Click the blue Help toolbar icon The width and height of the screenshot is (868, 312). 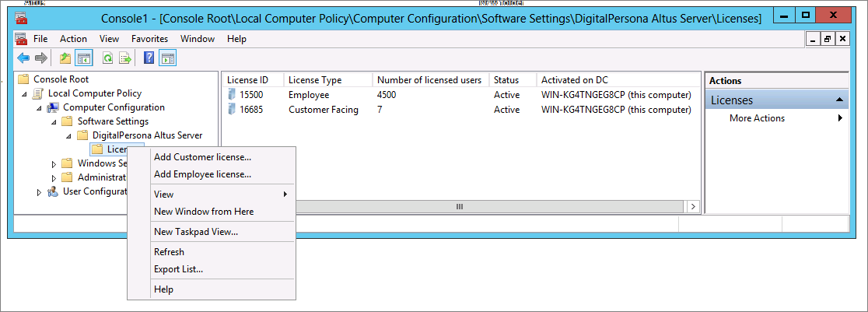(149, 58)
